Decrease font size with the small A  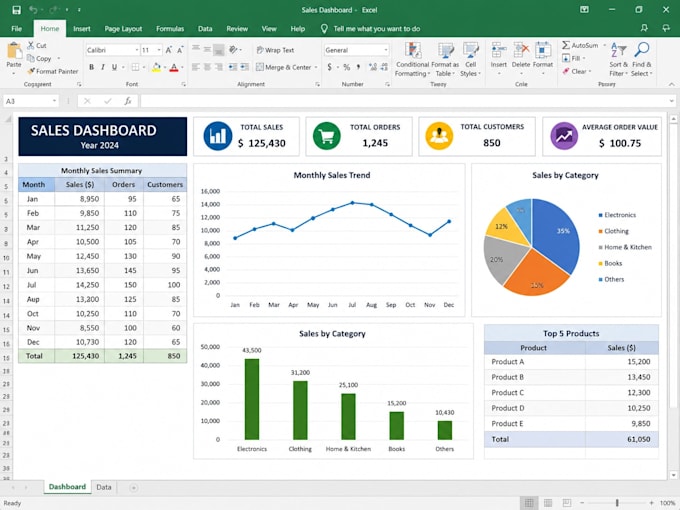coord(180,50)
